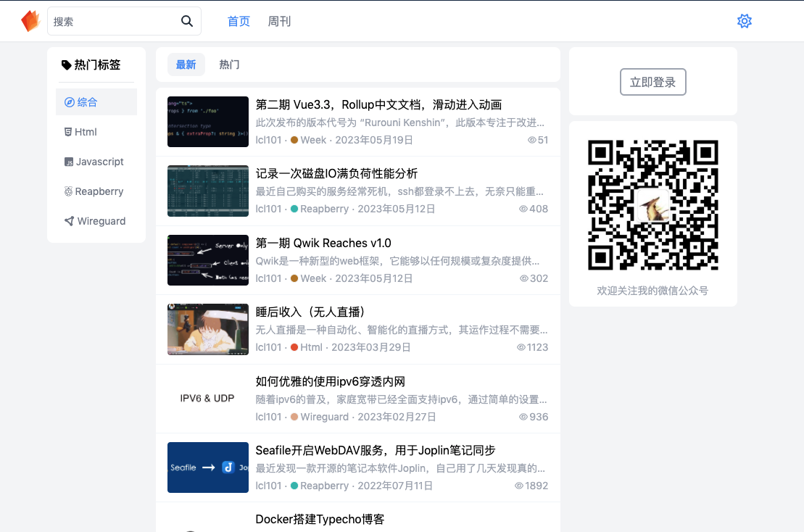Click the Week tag dot on Qwik post

point(294,278)
